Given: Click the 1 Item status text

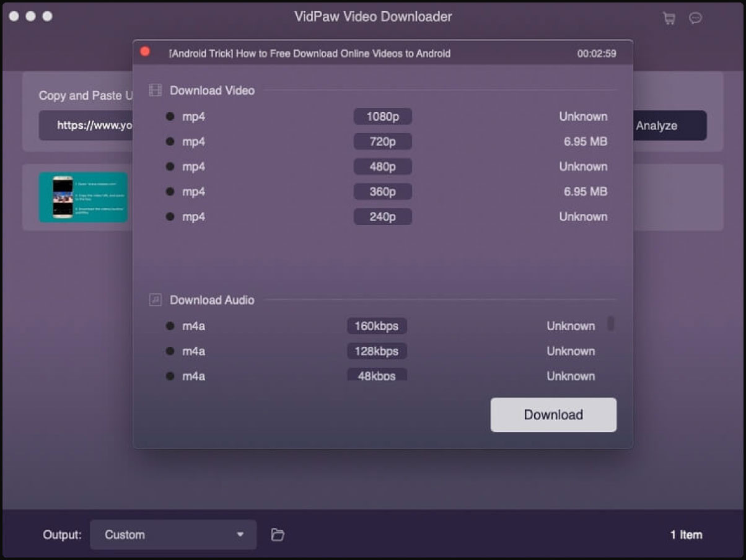Looking at the screenshot, I should [x=687, y=535].
